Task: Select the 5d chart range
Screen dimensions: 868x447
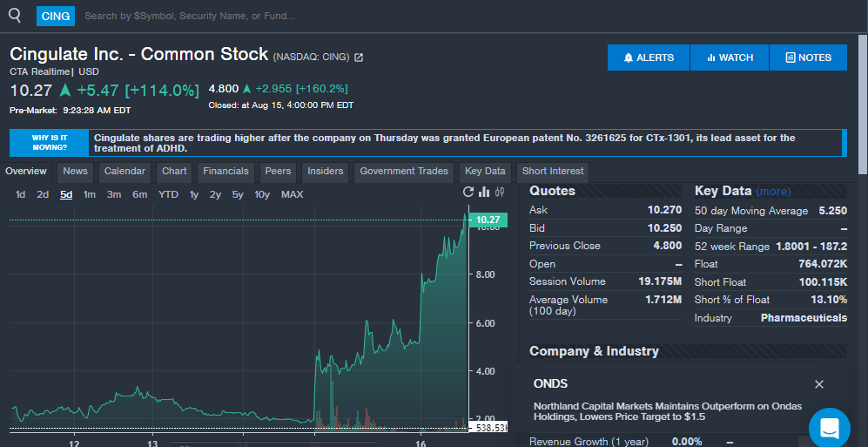Action: click(66, 194)
